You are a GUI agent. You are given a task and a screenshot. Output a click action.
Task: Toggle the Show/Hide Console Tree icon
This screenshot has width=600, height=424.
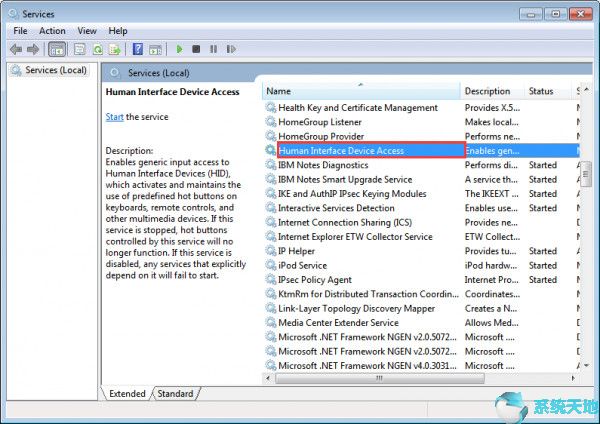57,48
